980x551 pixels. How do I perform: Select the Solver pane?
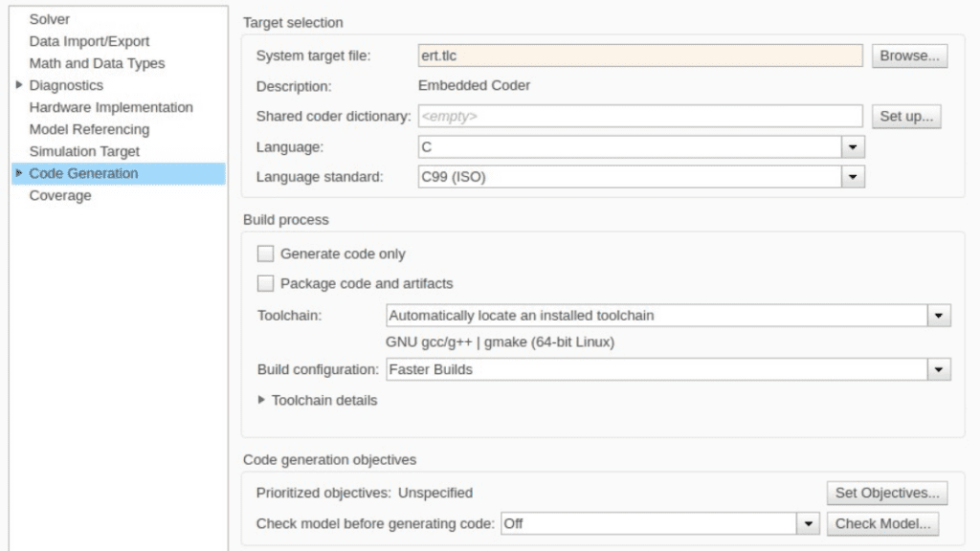click(50, 19)
